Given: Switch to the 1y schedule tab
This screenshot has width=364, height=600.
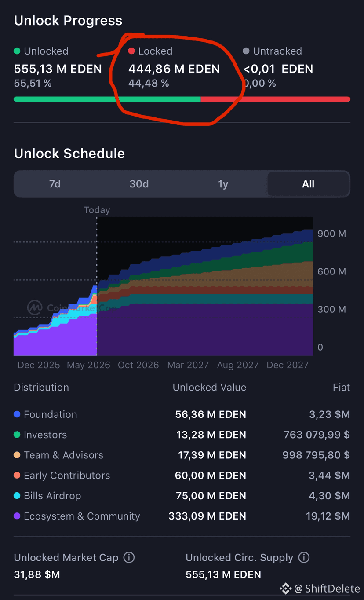Looking at the screenshot, I should coord(223,184).
